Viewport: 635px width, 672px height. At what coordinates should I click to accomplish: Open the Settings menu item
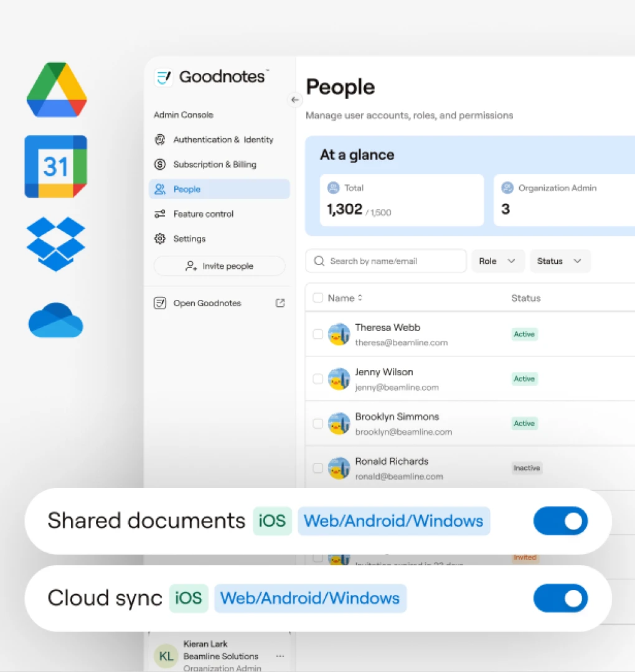220,239
